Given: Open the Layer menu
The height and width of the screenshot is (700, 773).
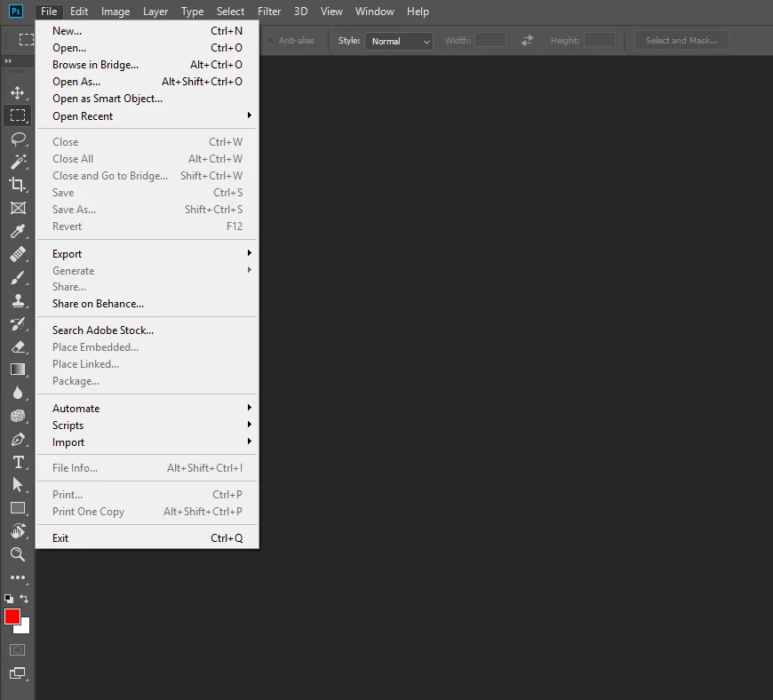Looking at the screenshot, I should click(155, 12).
